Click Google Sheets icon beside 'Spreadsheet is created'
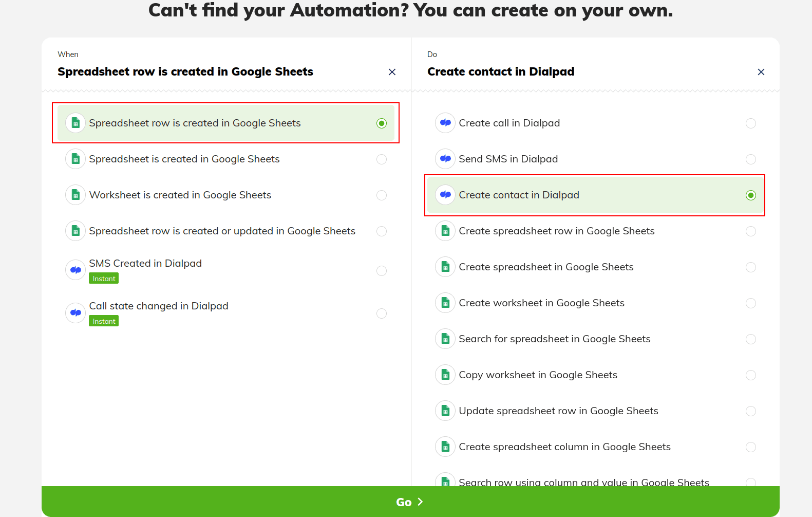This screenshot has height=517, width=812. point(75,159)
